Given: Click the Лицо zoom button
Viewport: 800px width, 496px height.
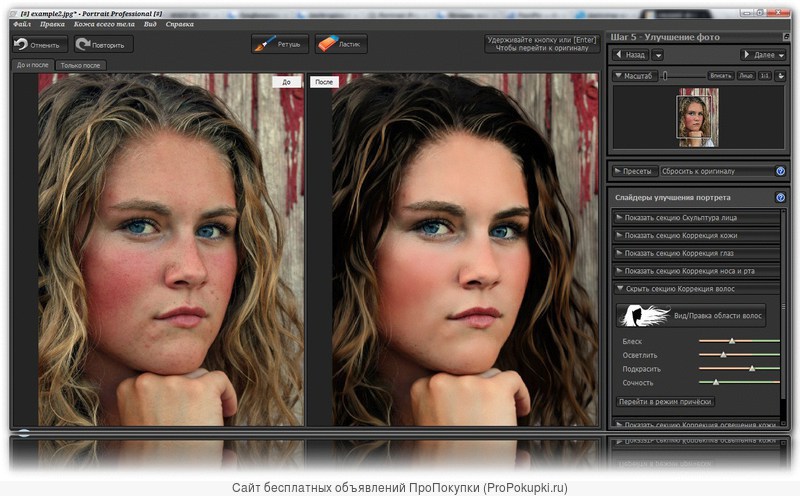Looking at the screenshot, I should 746,76.
